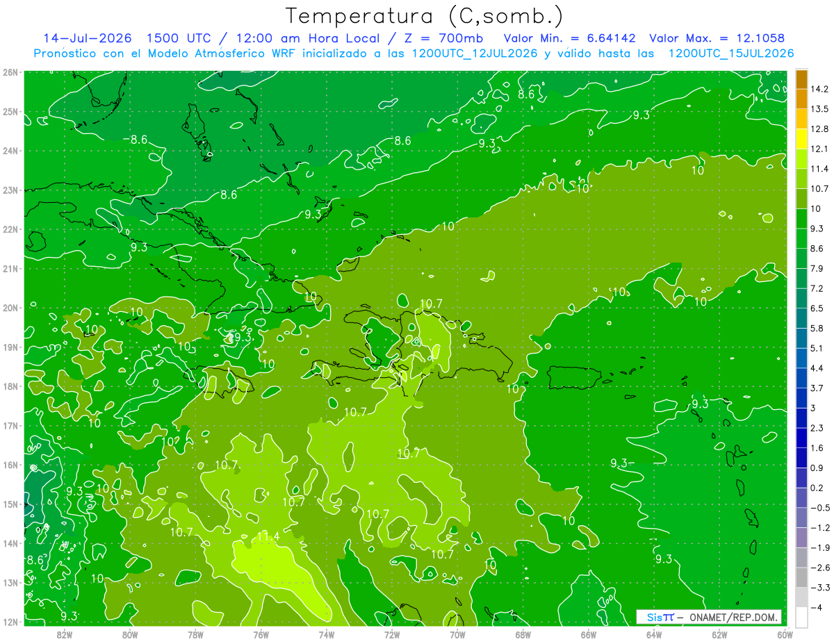Click legend swatch between 12.1 and 11.4
The image size is (834, 644).
801,158
